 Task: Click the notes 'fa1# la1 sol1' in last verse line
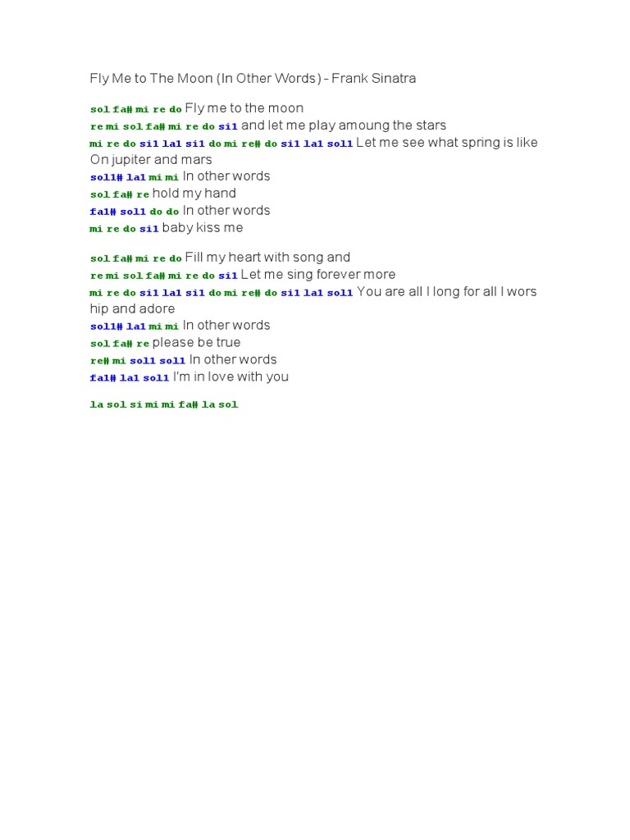(130, 377)
